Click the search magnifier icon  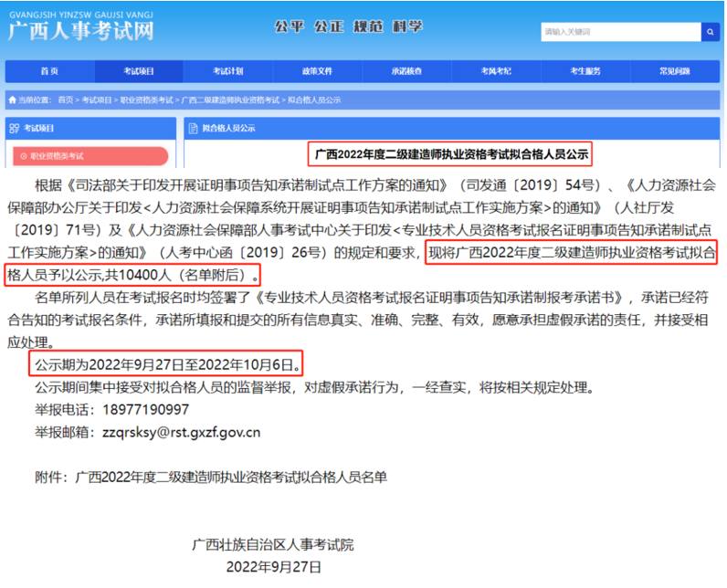pyautogui.click(x=710, y=32)
